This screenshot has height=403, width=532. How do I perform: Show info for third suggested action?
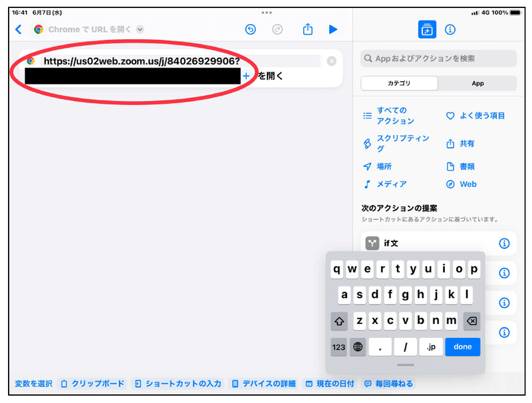[504, 302]
